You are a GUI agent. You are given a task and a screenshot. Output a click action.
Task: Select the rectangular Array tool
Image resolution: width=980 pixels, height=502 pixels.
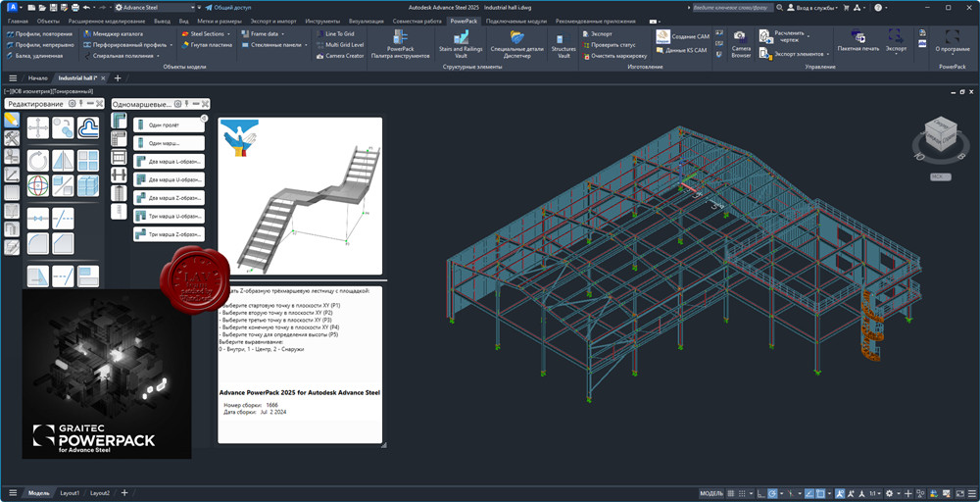[x=88, y=160]
